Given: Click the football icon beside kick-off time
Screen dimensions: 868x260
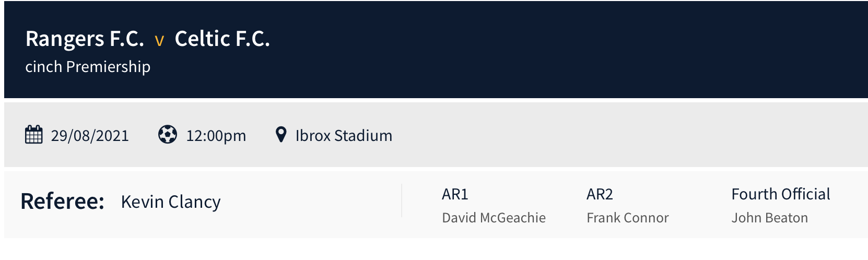Looking at the screenshot, I should click(x=168, y=135).
